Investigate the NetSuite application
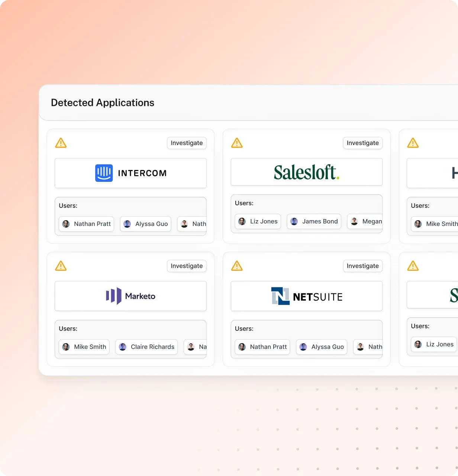 (362, 266)
